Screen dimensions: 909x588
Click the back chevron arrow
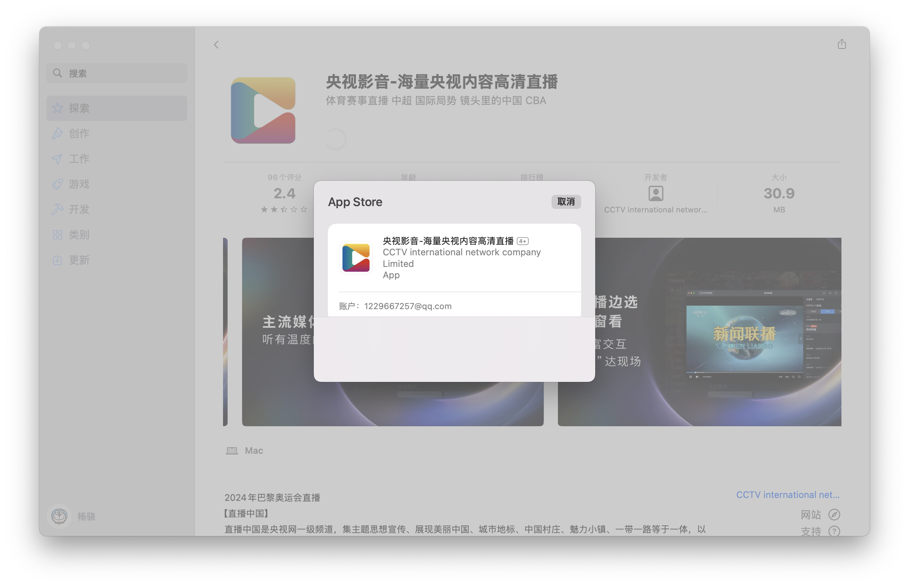point(216,45)
